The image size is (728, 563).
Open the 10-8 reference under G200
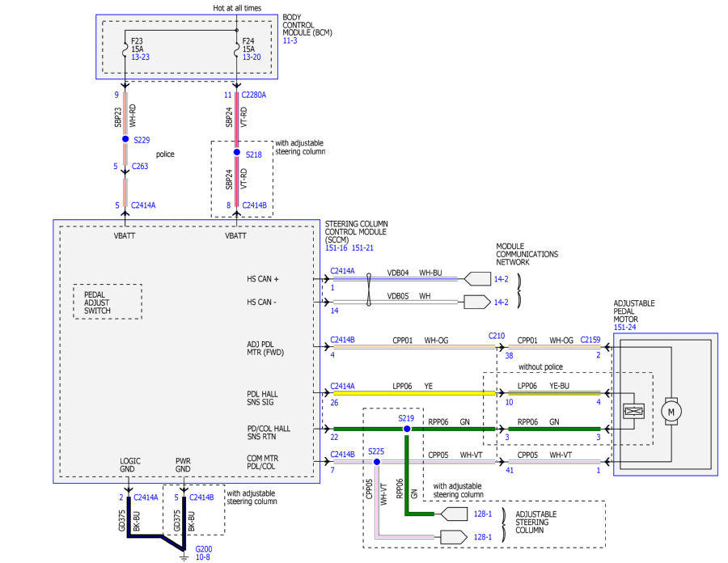click(203, 557)
